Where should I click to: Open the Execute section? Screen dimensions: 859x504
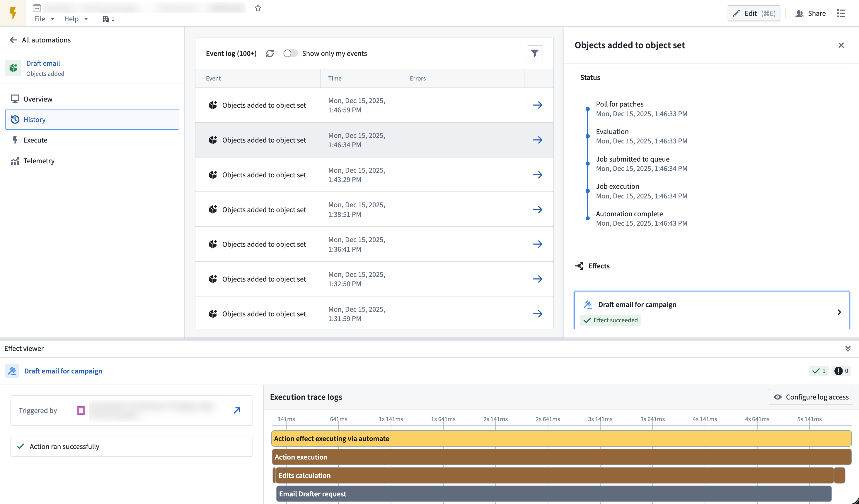(35, 140)
